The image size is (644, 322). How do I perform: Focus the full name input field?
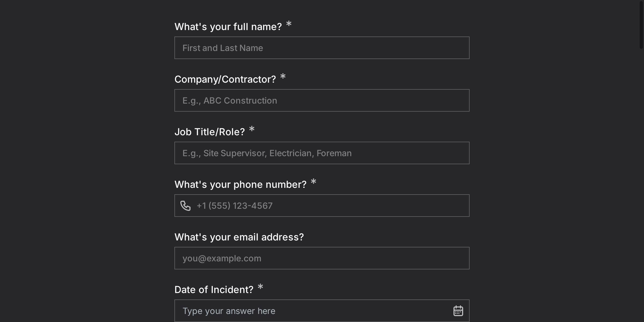coord(321,48)
